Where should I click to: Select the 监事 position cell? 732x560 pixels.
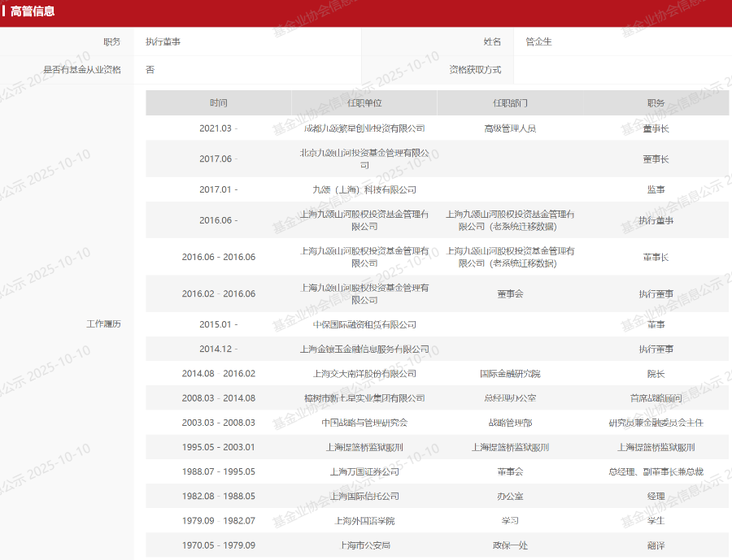(656, 189)
